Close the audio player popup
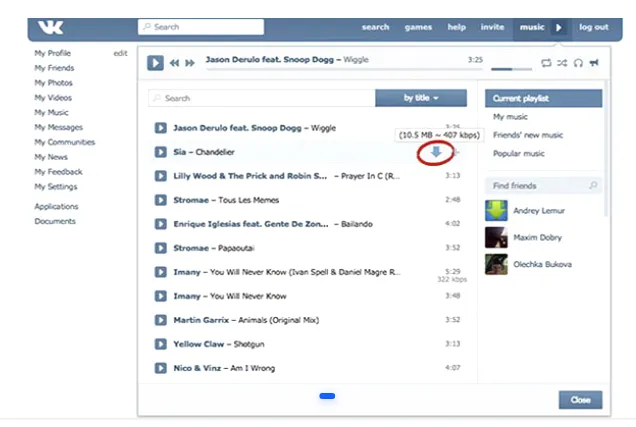Screen dimensions: 636x427 click(580, 400)
